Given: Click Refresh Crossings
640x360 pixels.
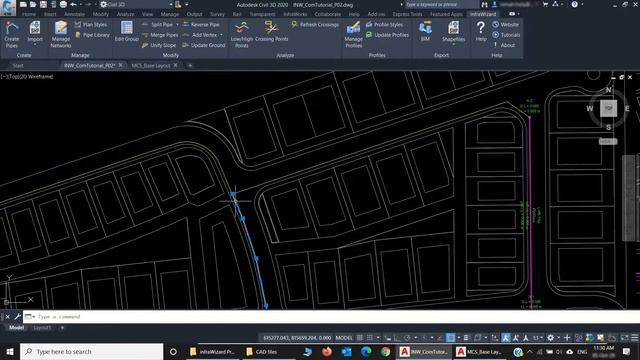Looking at the screenshot, I should (x=315, y=24).
